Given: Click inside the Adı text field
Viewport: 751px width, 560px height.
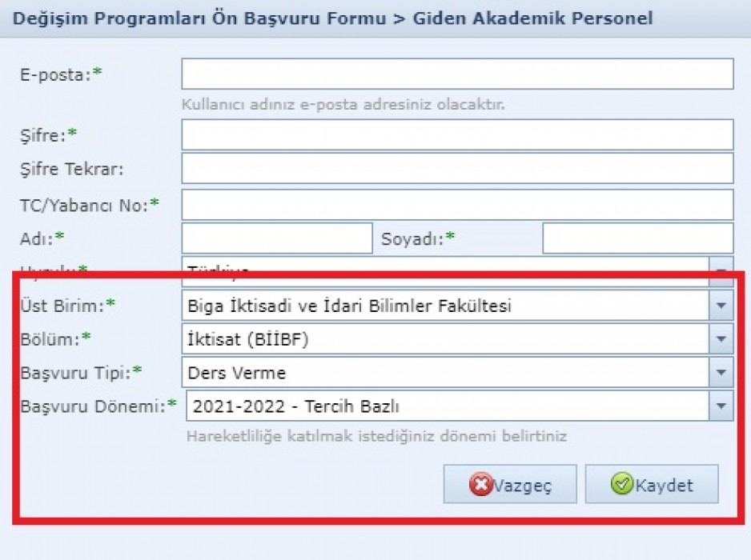Looking at the screenshot, I should point(277,238).
